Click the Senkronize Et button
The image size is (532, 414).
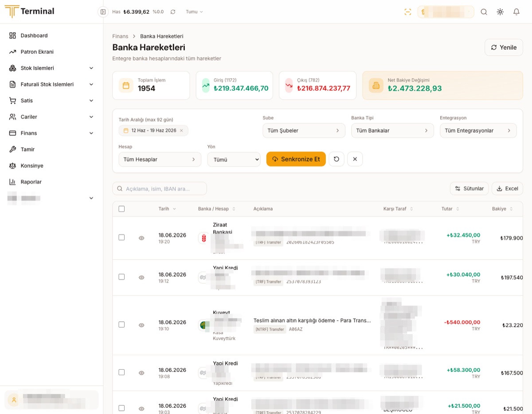point(296,159)
